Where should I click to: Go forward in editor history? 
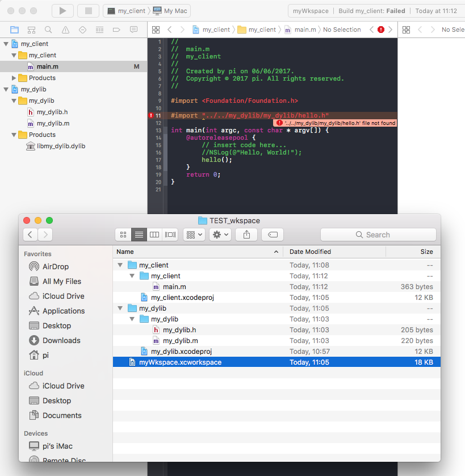point(182,30)
